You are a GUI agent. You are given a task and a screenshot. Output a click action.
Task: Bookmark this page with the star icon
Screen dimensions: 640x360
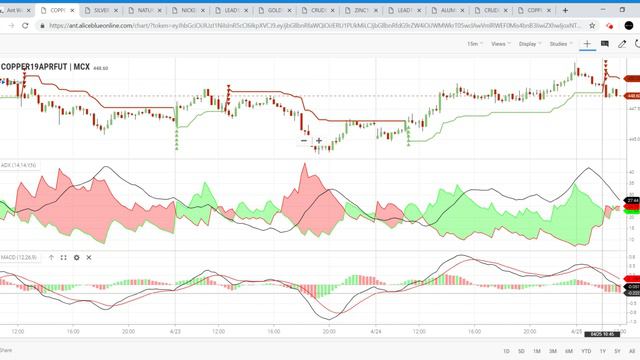click(592, 26)
